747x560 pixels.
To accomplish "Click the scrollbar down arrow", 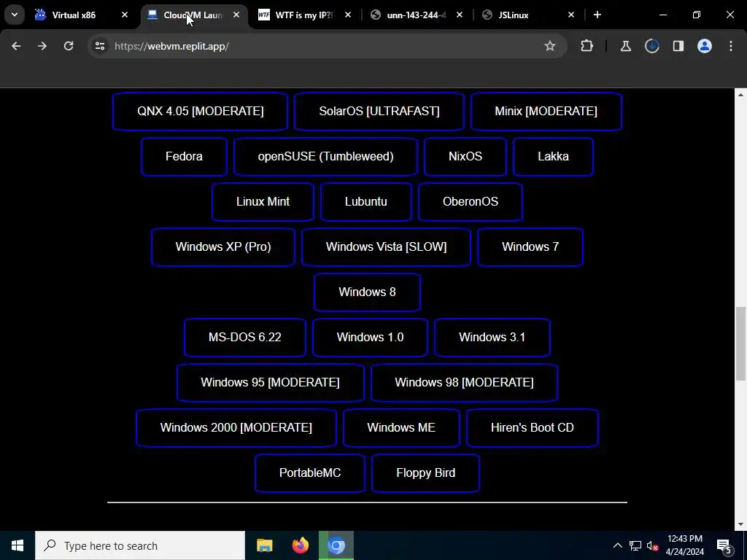I will (740, 525).
